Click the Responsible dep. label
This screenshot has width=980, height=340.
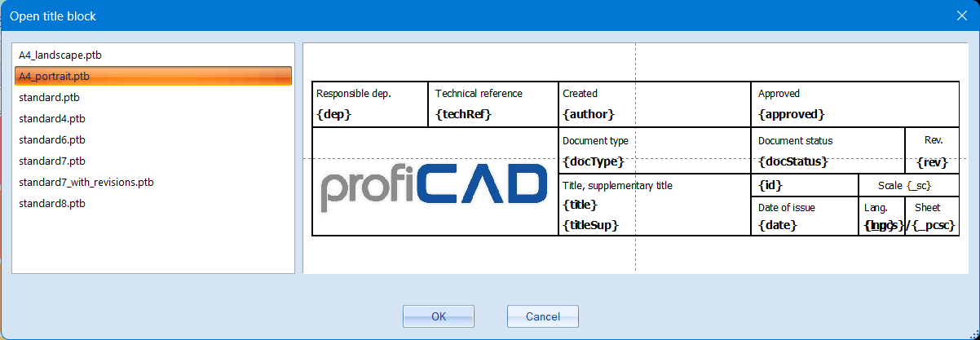point(354,94)
